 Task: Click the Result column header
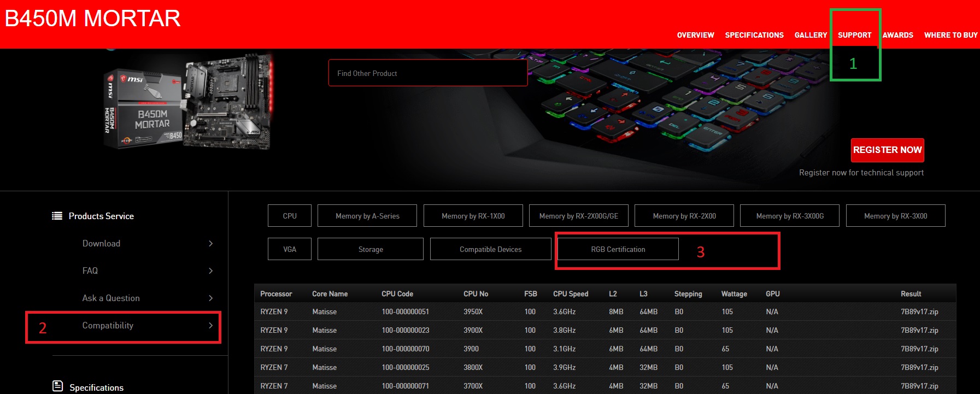tap(911, 294)
